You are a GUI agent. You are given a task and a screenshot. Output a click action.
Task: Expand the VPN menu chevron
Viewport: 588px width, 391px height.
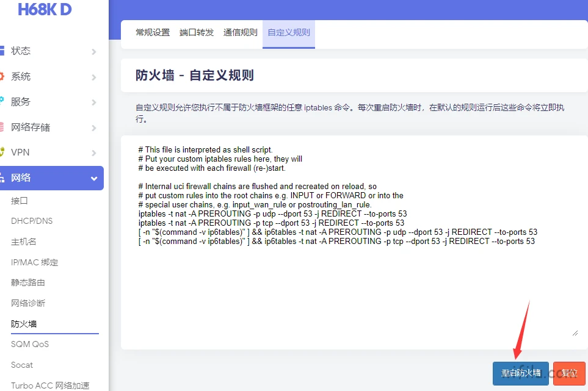(94, 153)
